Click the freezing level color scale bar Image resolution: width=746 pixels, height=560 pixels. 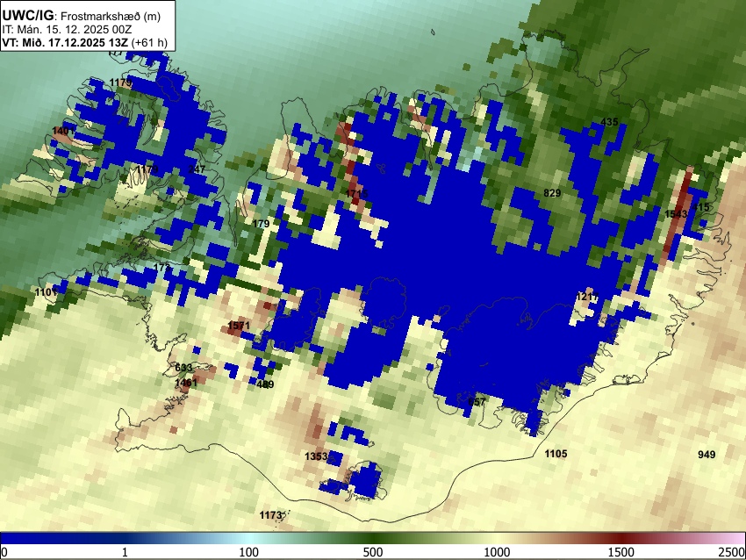tap(373, 538)
